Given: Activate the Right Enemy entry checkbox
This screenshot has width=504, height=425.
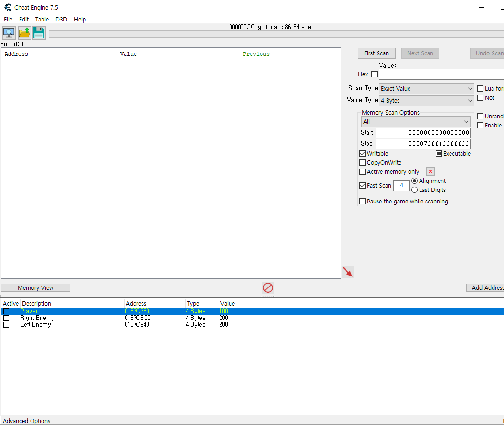Looking at the screenshot, I should coord(6,318).
